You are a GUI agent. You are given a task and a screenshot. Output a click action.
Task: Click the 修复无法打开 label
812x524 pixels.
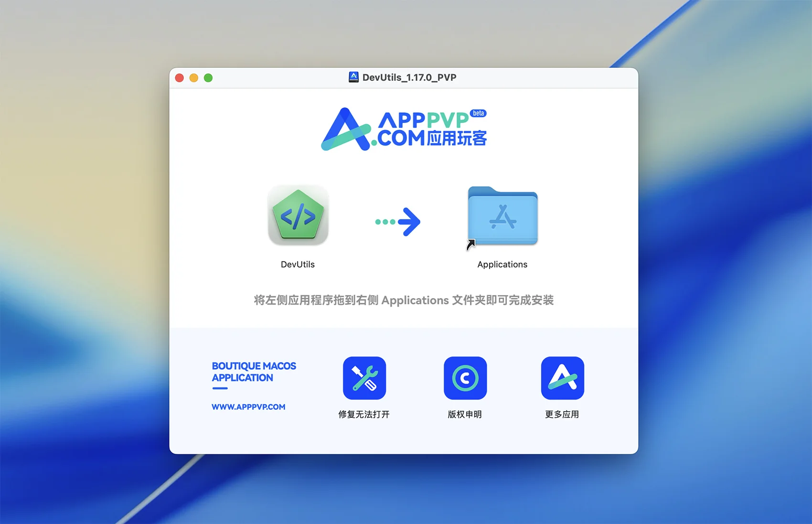pyautogui.click(x=364, y=414)
